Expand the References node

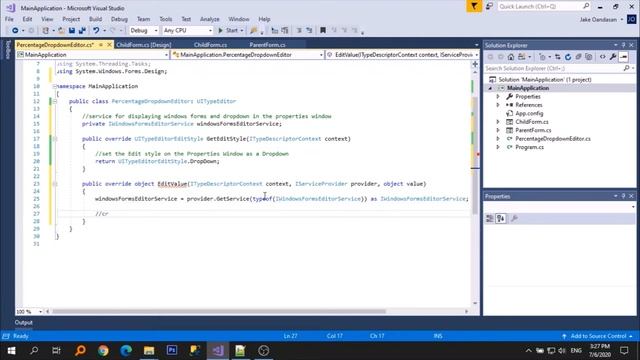tap(498, 105)
